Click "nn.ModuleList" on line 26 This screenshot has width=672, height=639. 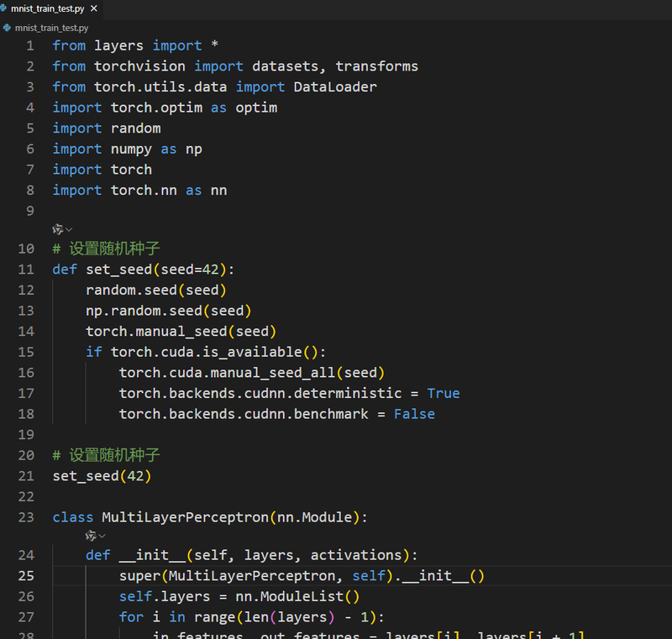click(290, 597)
